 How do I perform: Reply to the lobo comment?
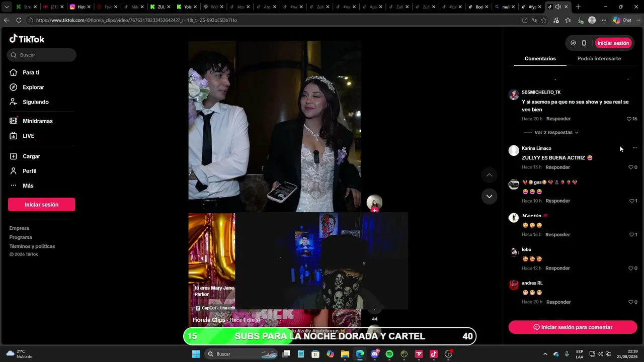click(x=557, y=268)
